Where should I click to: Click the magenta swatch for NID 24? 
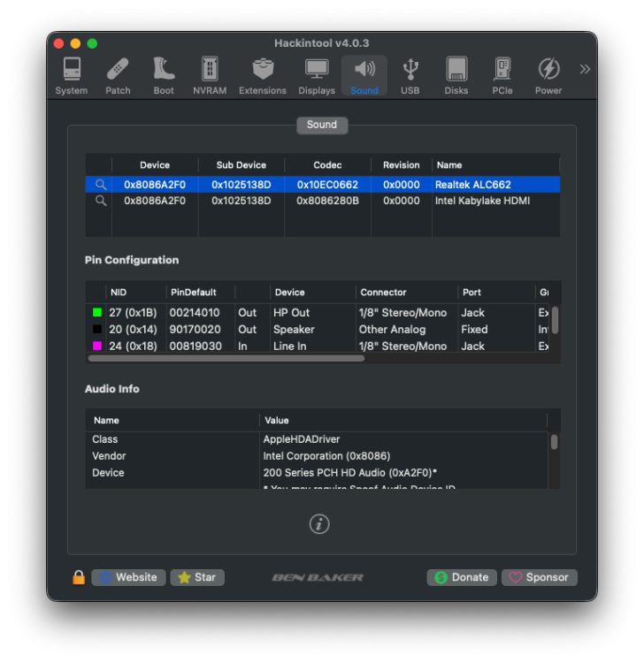pos(97,346)
